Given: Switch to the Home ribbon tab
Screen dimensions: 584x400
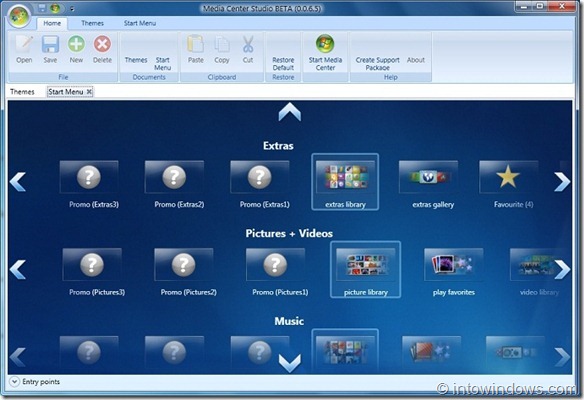Looking at the screenshot, I should pos(52,23).
